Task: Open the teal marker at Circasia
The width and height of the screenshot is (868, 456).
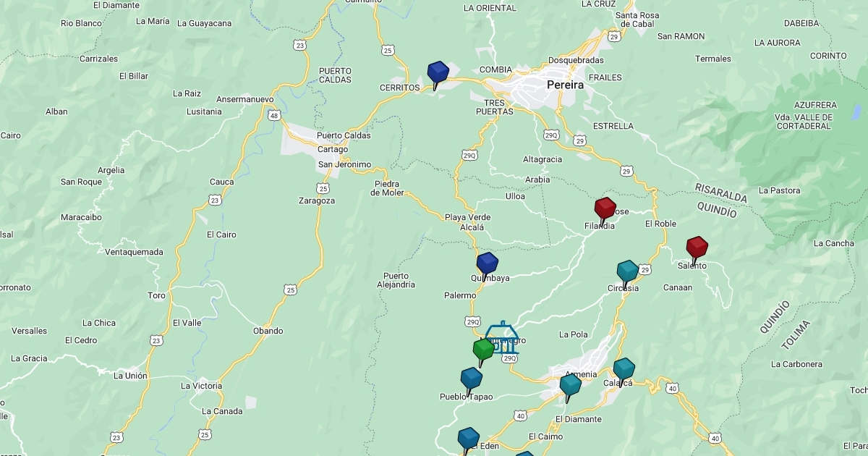Action: [x=627, y=273]
